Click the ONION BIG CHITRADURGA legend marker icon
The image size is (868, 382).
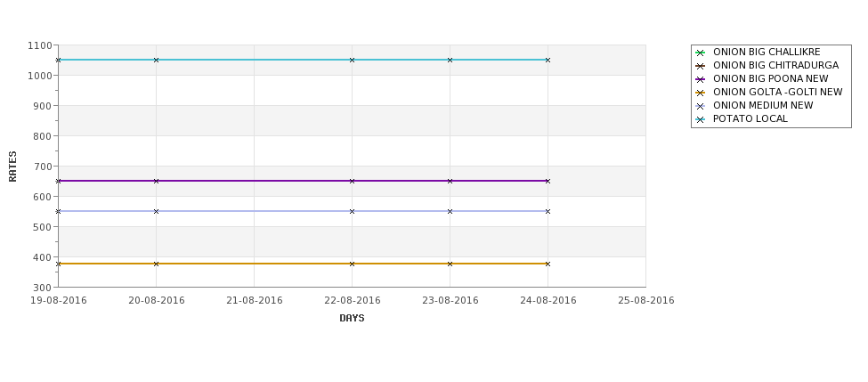(700, 66)
